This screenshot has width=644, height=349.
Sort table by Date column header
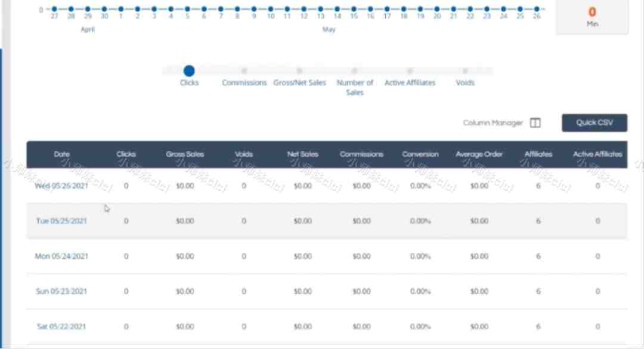click(x=61, y=154)
